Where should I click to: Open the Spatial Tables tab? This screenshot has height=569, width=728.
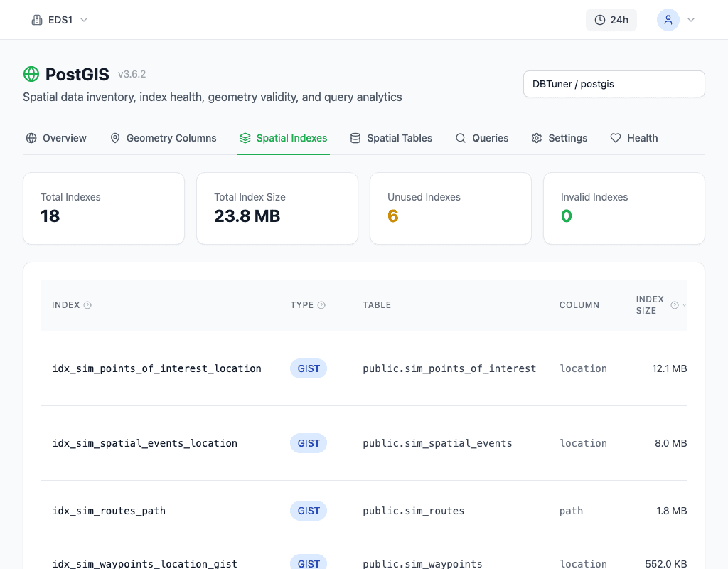click(391, 138)
